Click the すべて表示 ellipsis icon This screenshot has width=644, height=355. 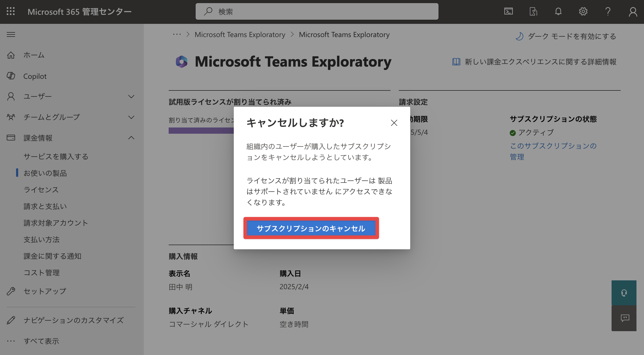tap(11, 341)
